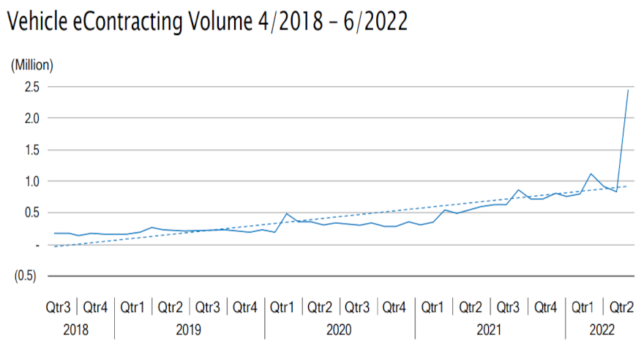Click the 2018 year label
Image resolution: width=644 pixels, height=362 pixels.
(75, 330)
